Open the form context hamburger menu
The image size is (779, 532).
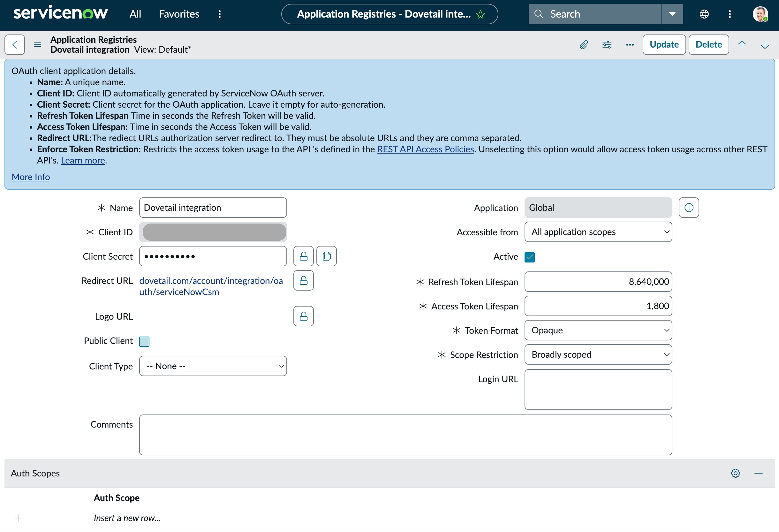coord(38,45)
